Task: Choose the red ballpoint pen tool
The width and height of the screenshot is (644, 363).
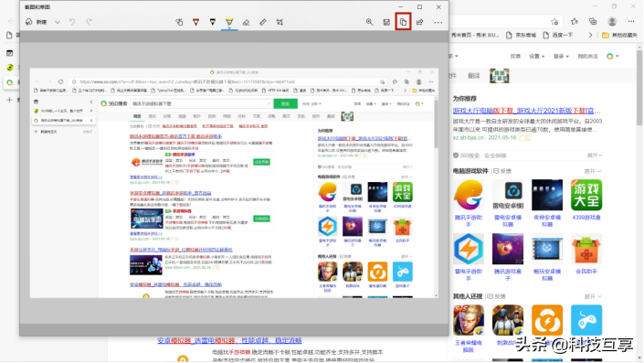Action: tap(195, 22)
